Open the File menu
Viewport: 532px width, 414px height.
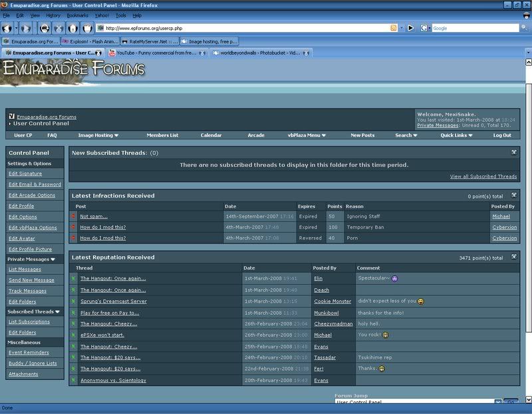(x=6, y=15)
